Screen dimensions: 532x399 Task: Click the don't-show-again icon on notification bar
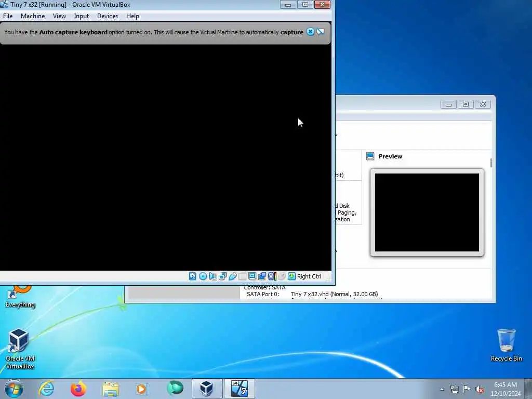pyautogui.click(x=320, y=32)
